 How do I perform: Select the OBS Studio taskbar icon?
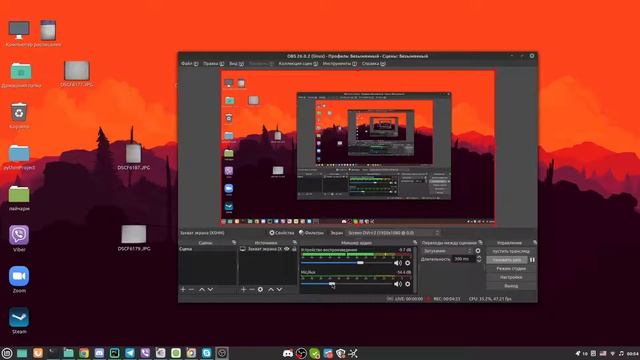[x=222, y=353]
